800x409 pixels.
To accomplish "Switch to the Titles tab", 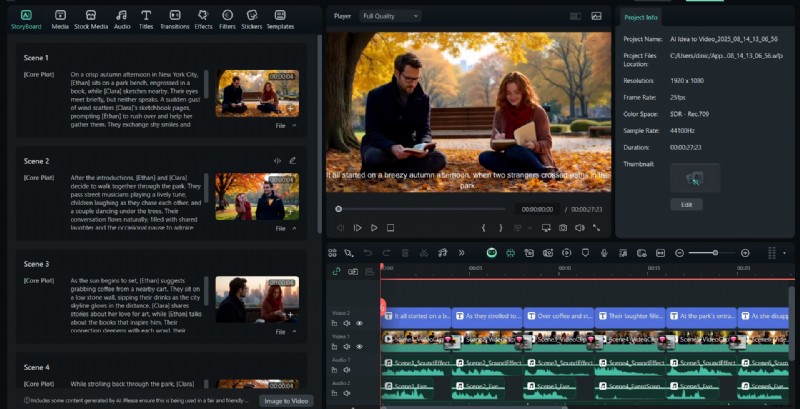I will (146, 19).
